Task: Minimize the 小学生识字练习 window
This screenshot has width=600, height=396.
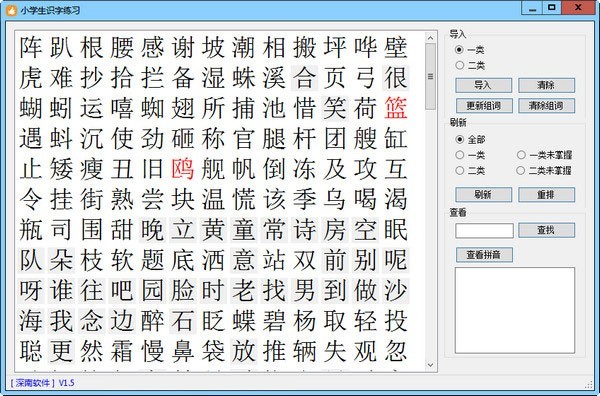Action: pyautogui.click(x=532, y=8)
